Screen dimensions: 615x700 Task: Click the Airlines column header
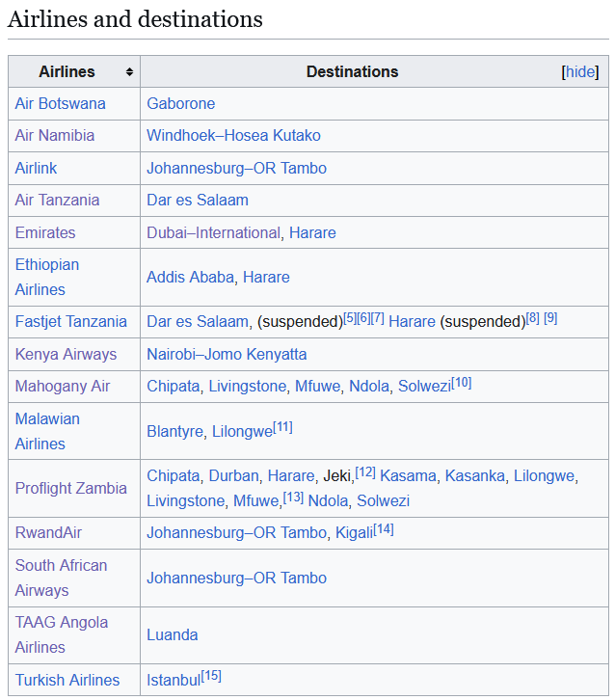[x=67, y=72]
